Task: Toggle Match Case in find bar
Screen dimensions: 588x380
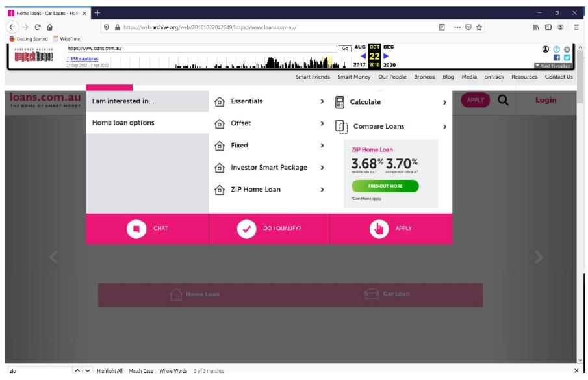Action: (141, 371)
